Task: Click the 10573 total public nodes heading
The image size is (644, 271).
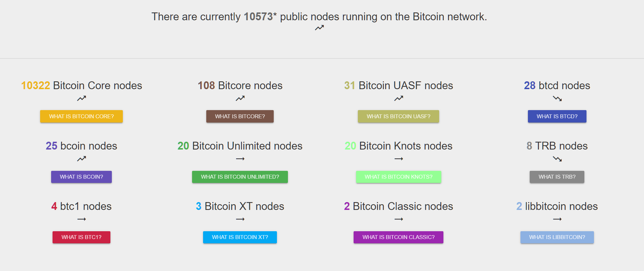Action: (x=319, y=17)
